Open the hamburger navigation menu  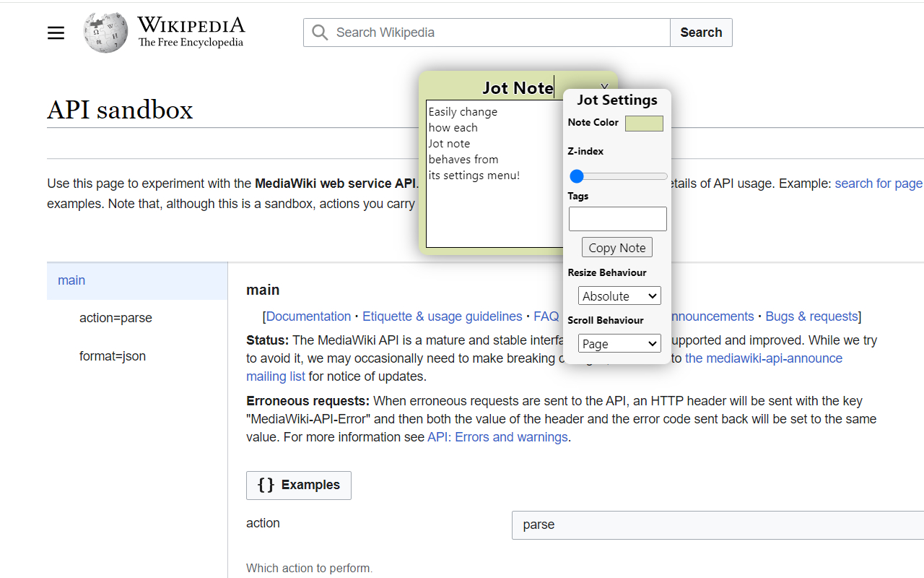pos(56,33)
